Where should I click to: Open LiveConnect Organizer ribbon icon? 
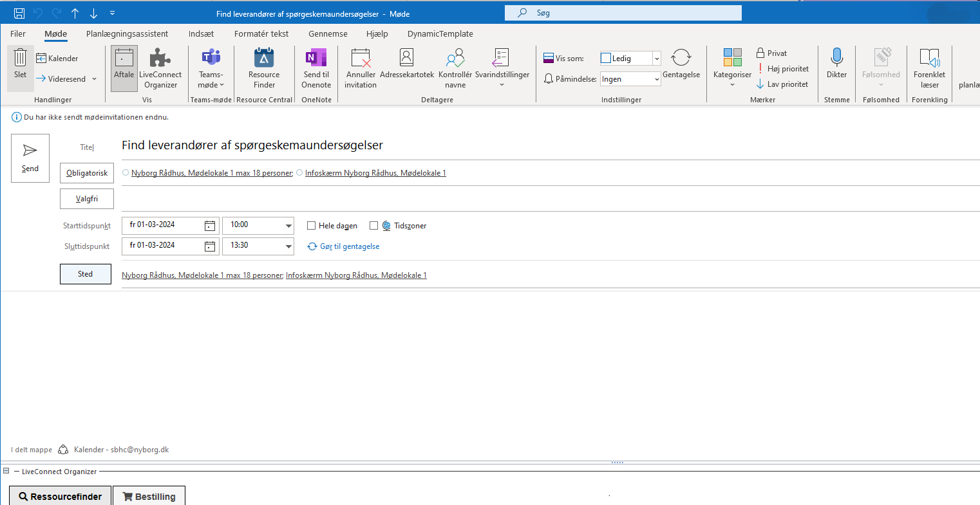(x=160, y=59)
